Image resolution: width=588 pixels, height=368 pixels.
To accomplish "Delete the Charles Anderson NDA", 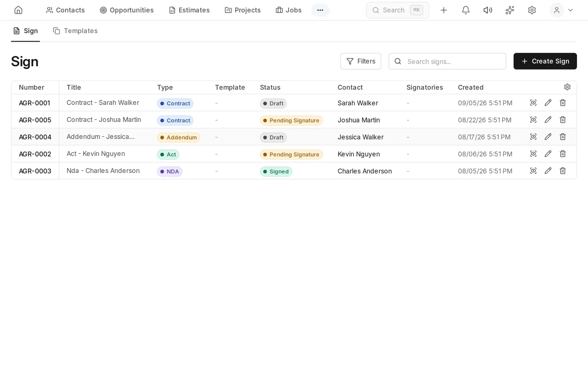I will [x=563, y=171].
